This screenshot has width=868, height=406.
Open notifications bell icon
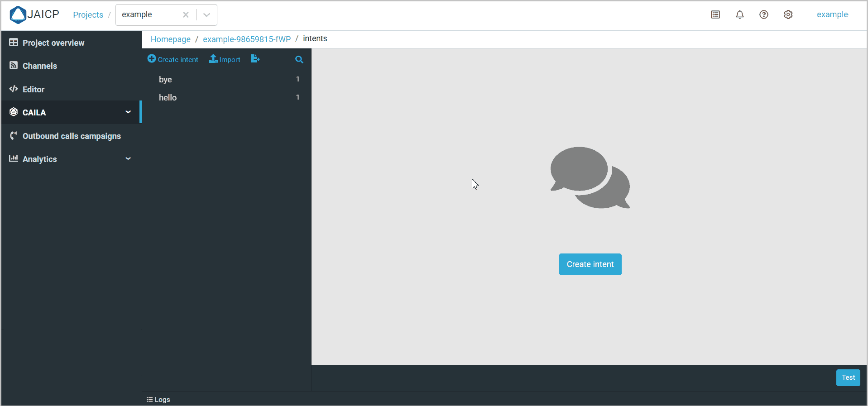[739, 14]
